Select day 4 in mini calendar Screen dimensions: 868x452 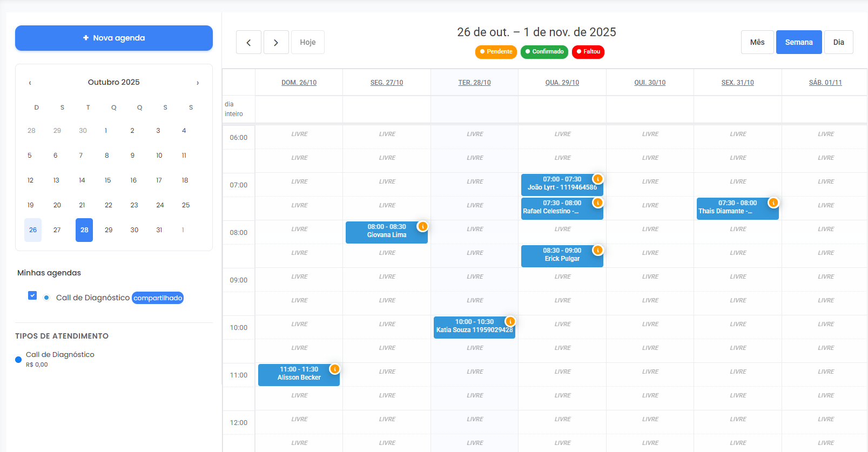(184, 131)
